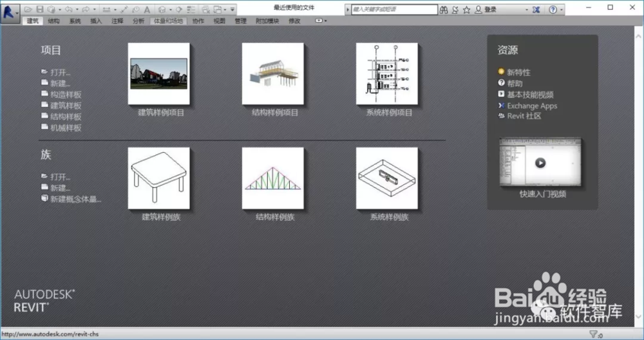Select the Text tool icon
This screenshot has height=340, width=644.
[x=147, y=9]
